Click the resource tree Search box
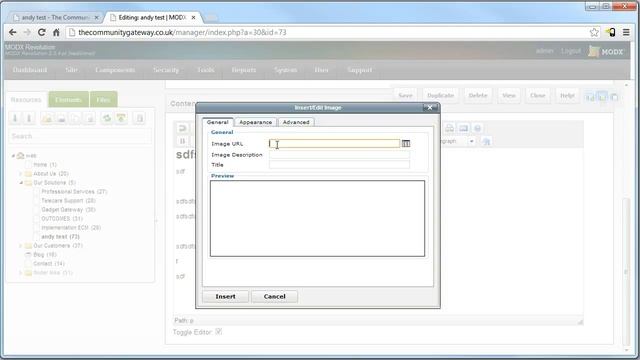 (x=80, y=136)
